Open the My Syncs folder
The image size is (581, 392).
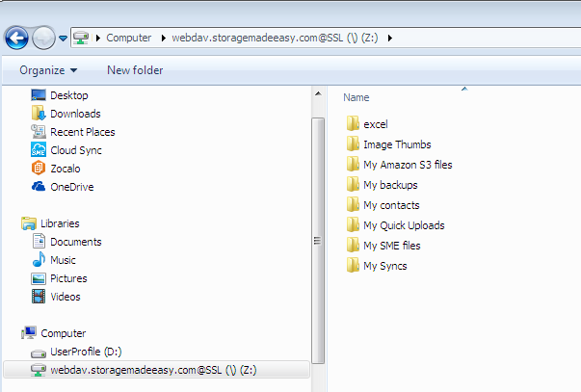384,266
